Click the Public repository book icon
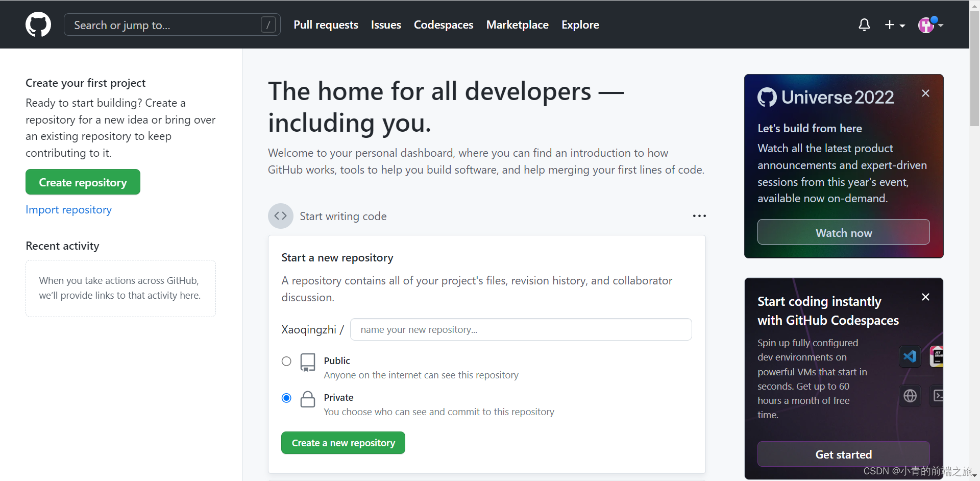The height and width of the screenshot is (481, 980). click(308, 363)
